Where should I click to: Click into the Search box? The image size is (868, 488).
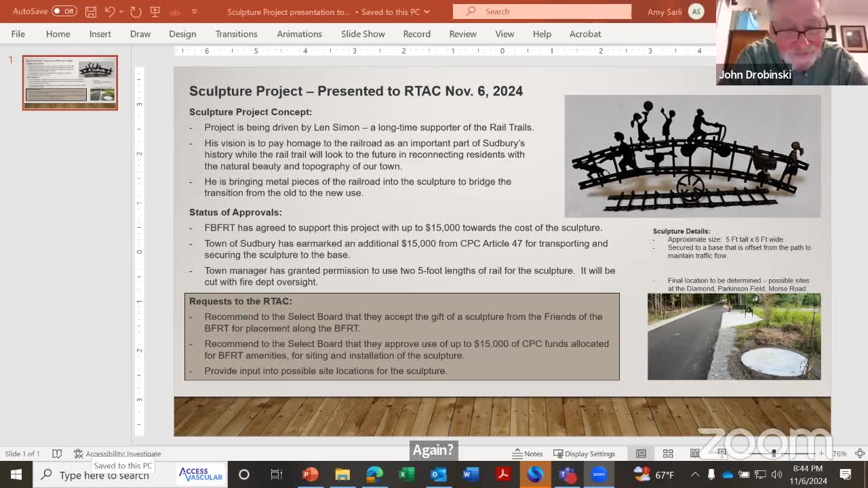coord(542,12)
